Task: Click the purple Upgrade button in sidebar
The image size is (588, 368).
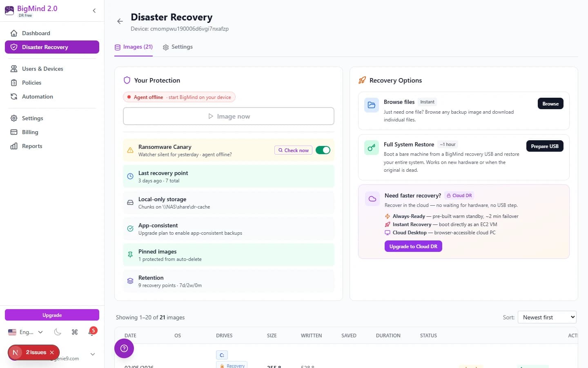Action: (x=52, y=315)
